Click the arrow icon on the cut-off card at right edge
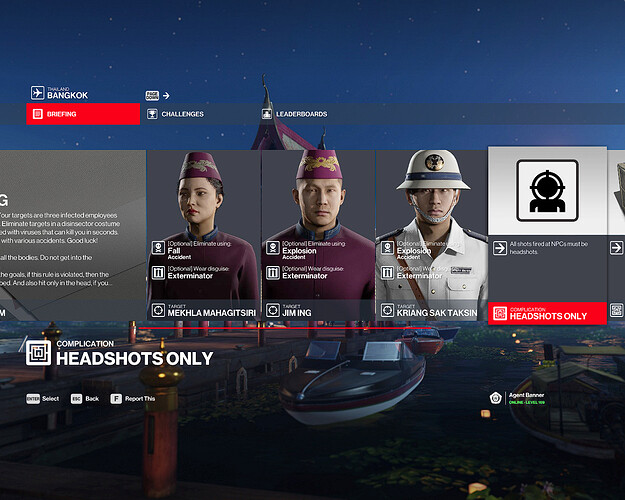625x500 pixels. pyautogui.click(x=616, y=248)
